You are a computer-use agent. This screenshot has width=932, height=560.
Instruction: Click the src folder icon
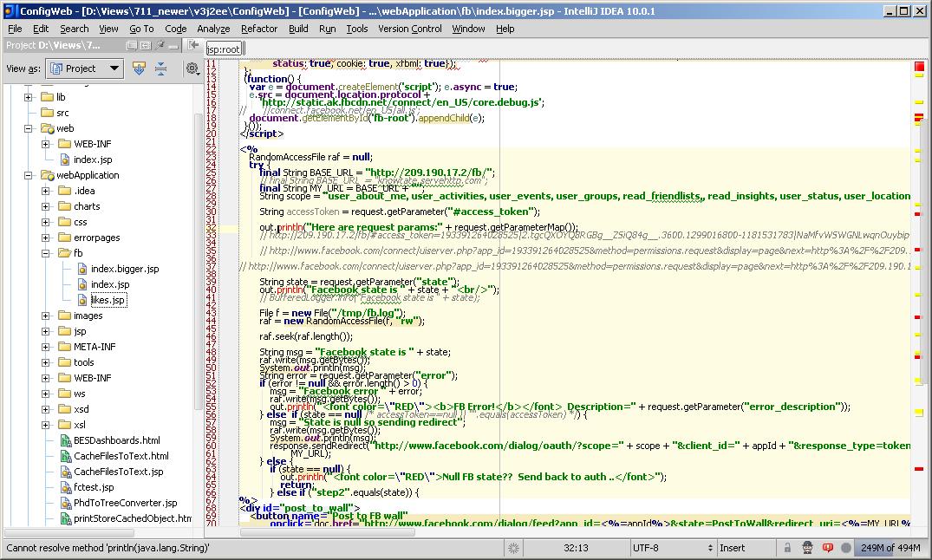(x=47, y=113)
